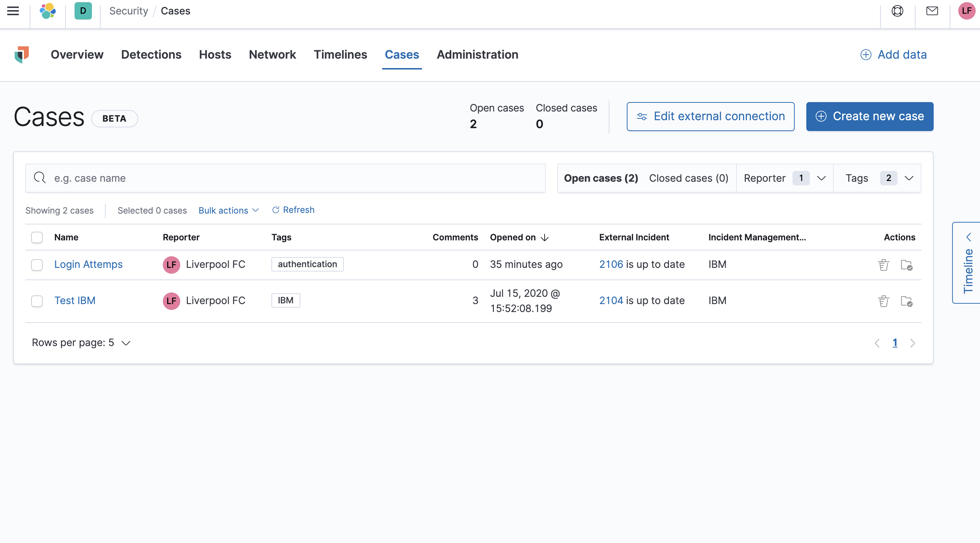The width and height of the screenshot is (980, 543).
Task: Switch to the Closed cases tab
Action: point(687,178)
